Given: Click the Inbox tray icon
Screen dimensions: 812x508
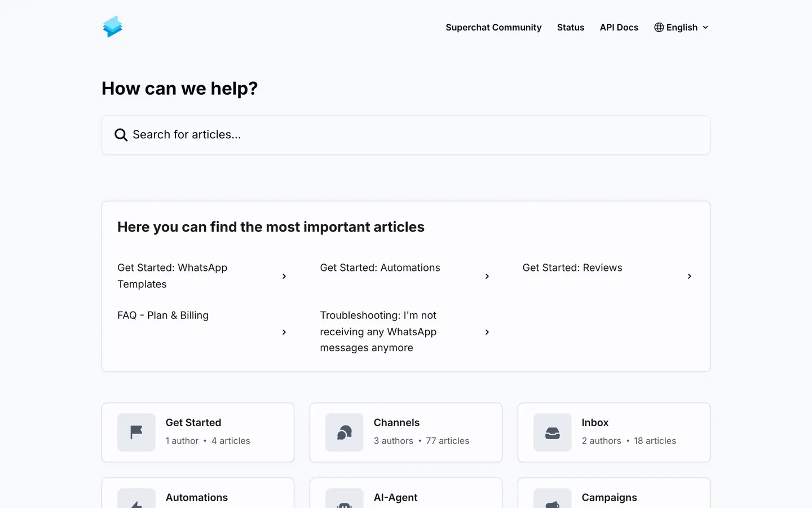Looking at the screenshot, I should (553, 432).
